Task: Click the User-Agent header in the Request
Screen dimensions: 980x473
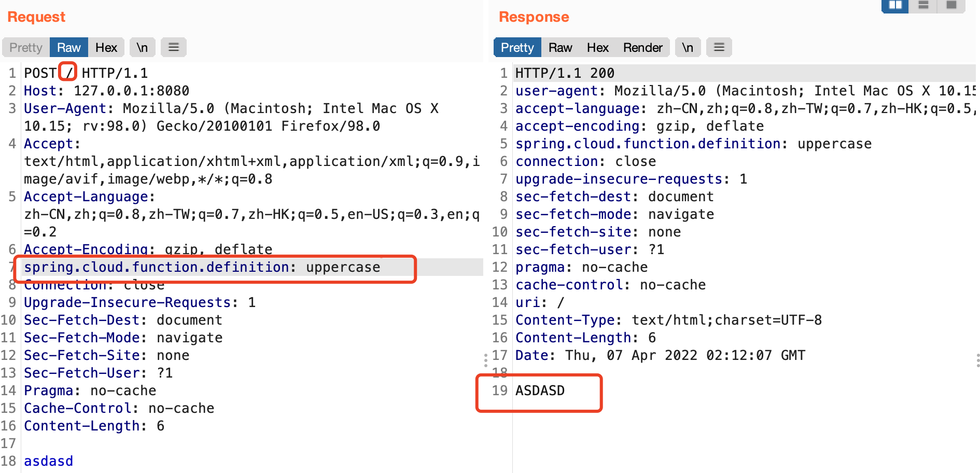Action: pos(231,117)
